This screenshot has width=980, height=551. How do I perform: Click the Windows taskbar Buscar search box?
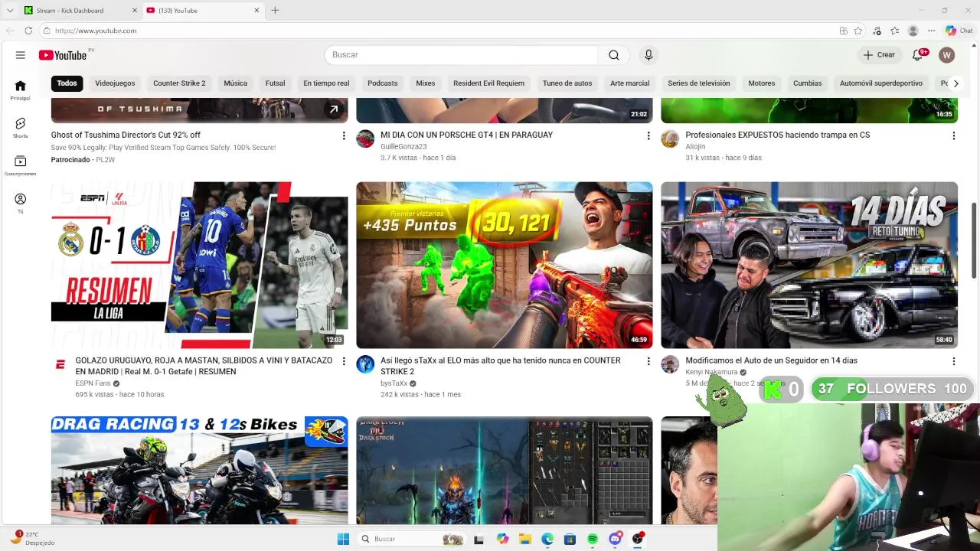[x=411, y=539]
